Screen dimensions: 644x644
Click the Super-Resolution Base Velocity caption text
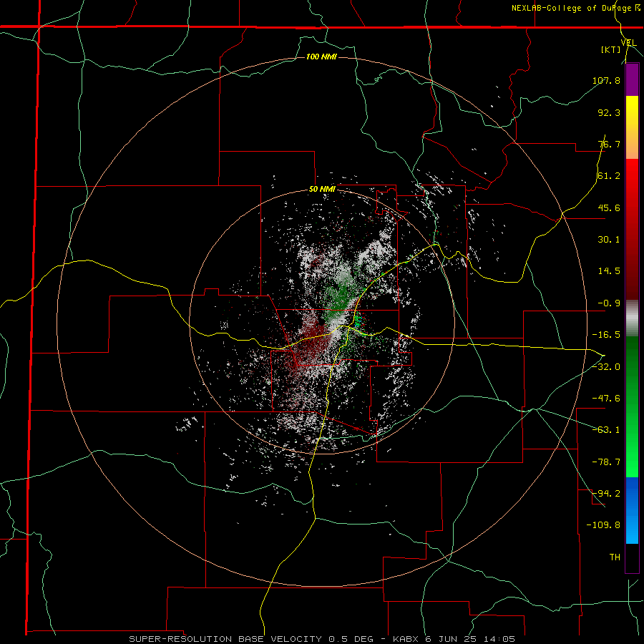coord(322,639)
